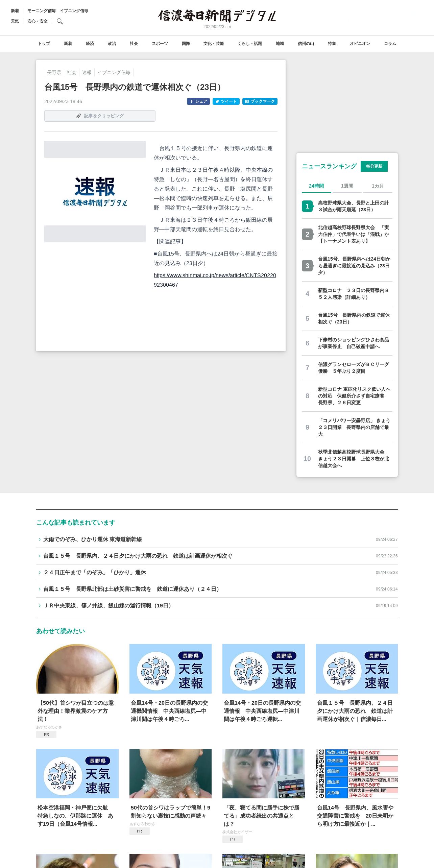The width and height of the screenshot is (434, 868).
Task: Go to the 政治 section
Action: tap(112, 44)
